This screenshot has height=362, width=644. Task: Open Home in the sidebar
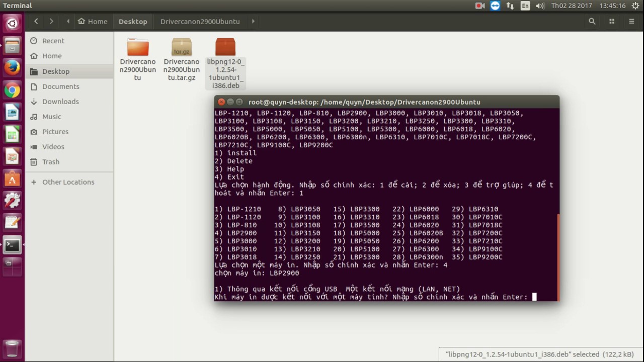(69, 56)
